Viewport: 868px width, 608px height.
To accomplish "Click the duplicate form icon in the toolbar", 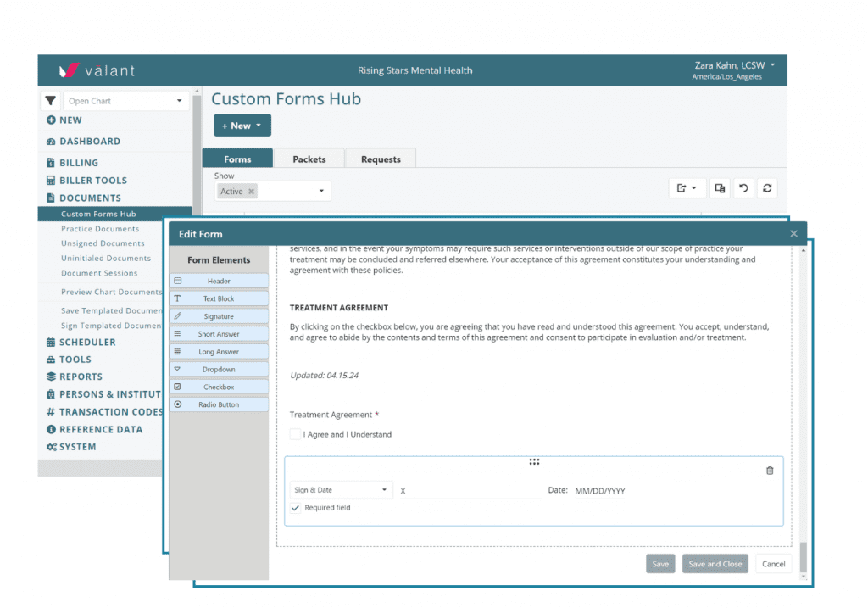I will pyautogui.click(x=720, y=187).
